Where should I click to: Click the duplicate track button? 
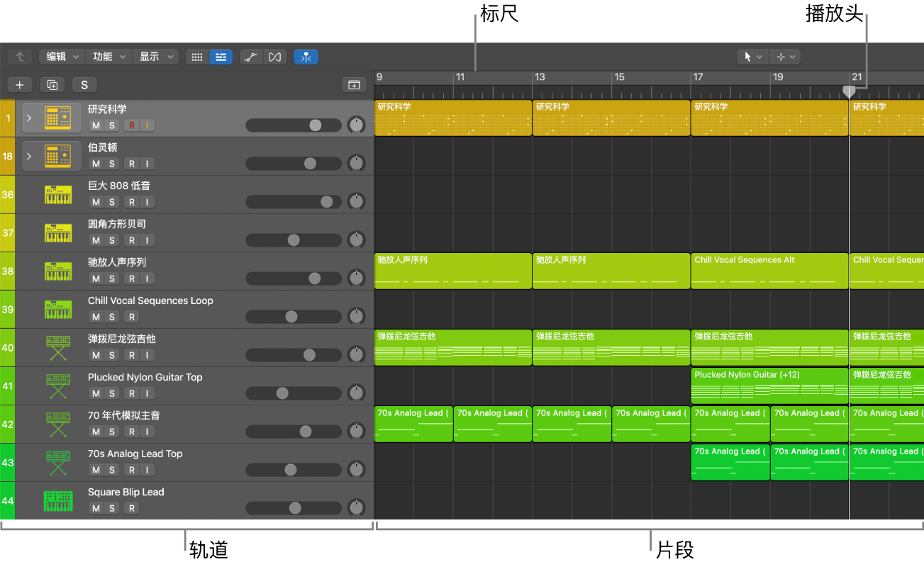tap(52, 85)
